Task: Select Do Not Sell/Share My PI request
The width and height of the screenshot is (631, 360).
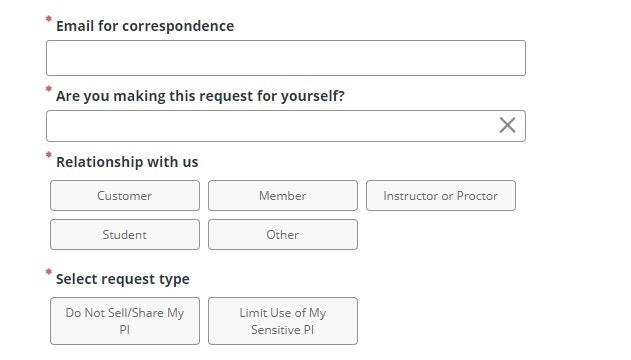Action: tap(125, 321)
